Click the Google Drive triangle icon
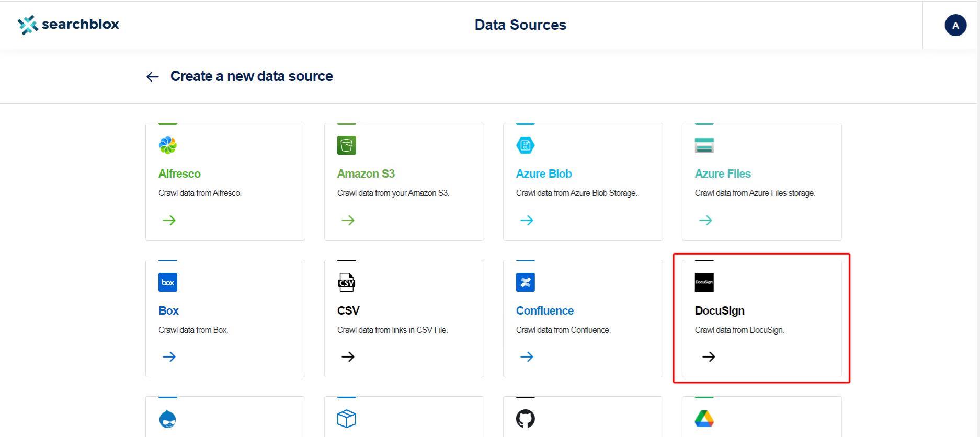This screenshot has width=980, height=437. click(x=704, y=419)
